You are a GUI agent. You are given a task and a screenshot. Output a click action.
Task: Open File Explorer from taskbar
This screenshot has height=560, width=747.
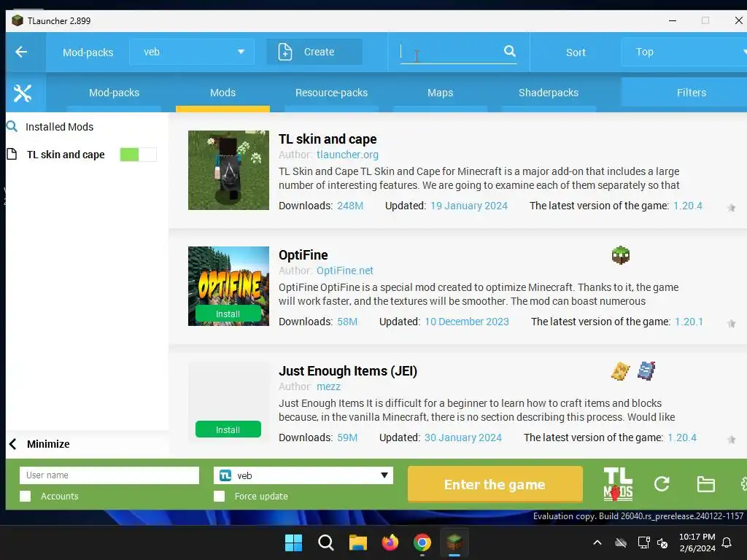pyautogui.click(x=357, y=542)
